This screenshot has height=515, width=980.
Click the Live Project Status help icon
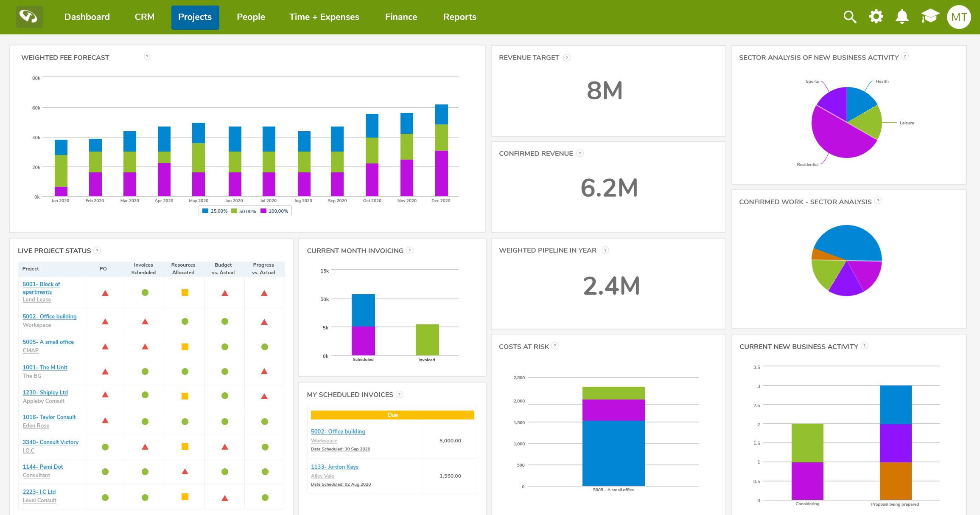pyautogui.click(x=97, y=250)
